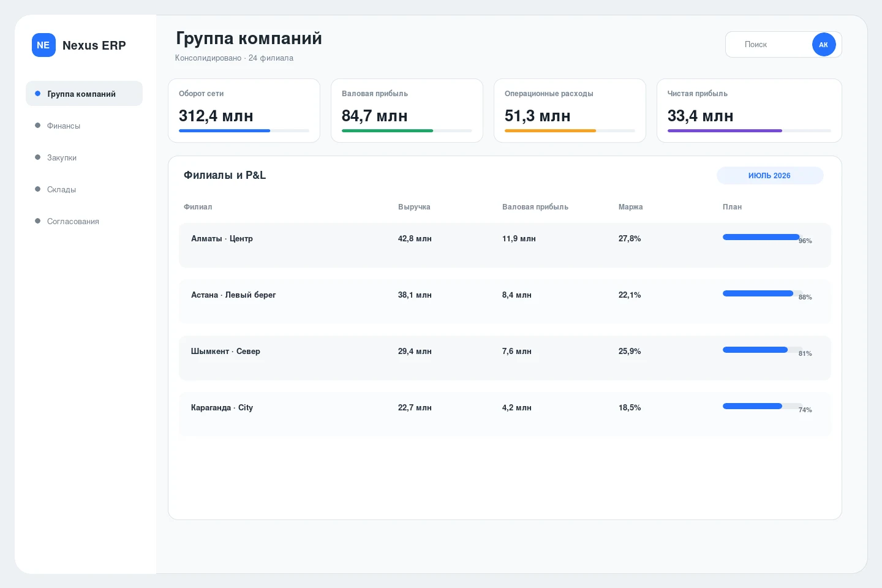Open the Астана · Левый берег row
The height and width of the screenshot is (588, 882).
coord(505,301)
